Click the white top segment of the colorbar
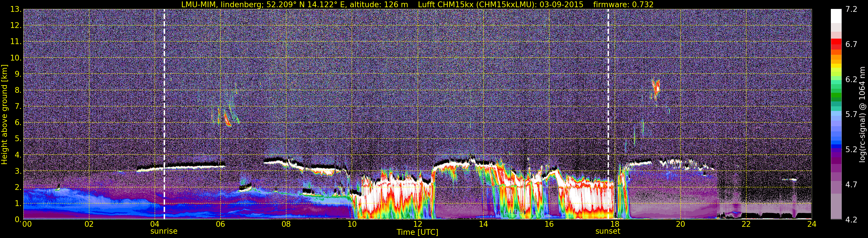 pos(836,16)
